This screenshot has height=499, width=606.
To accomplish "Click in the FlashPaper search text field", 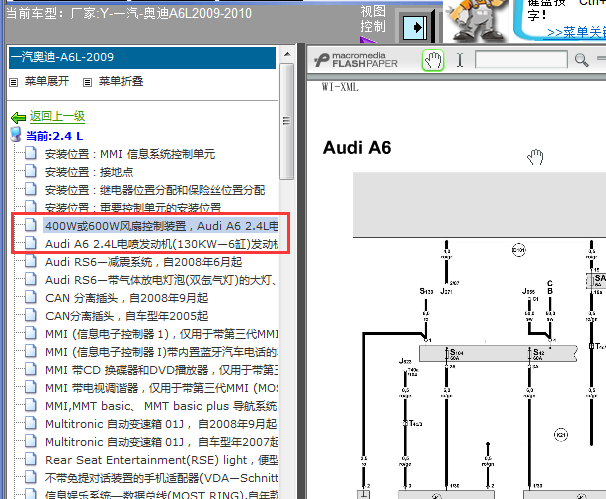I will (x=521, y=60).
